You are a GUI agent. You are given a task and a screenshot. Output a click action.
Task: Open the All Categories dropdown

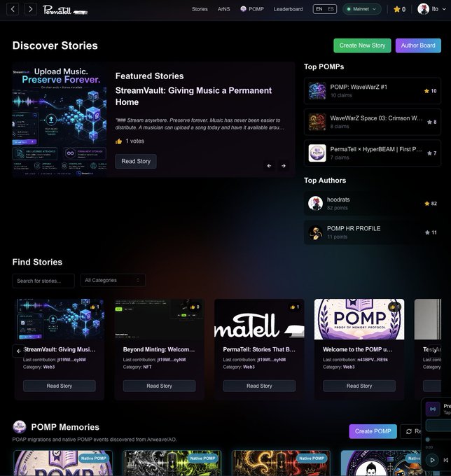(x=113, y=280)
